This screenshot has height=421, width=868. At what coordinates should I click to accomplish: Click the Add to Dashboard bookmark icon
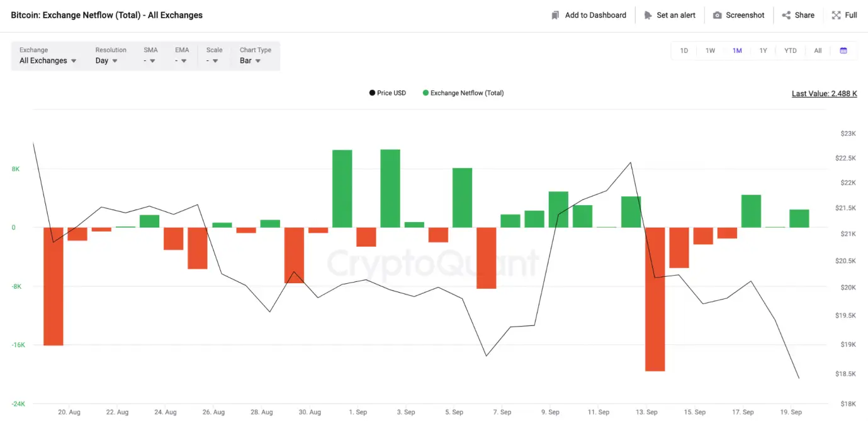tap(555, 15)
